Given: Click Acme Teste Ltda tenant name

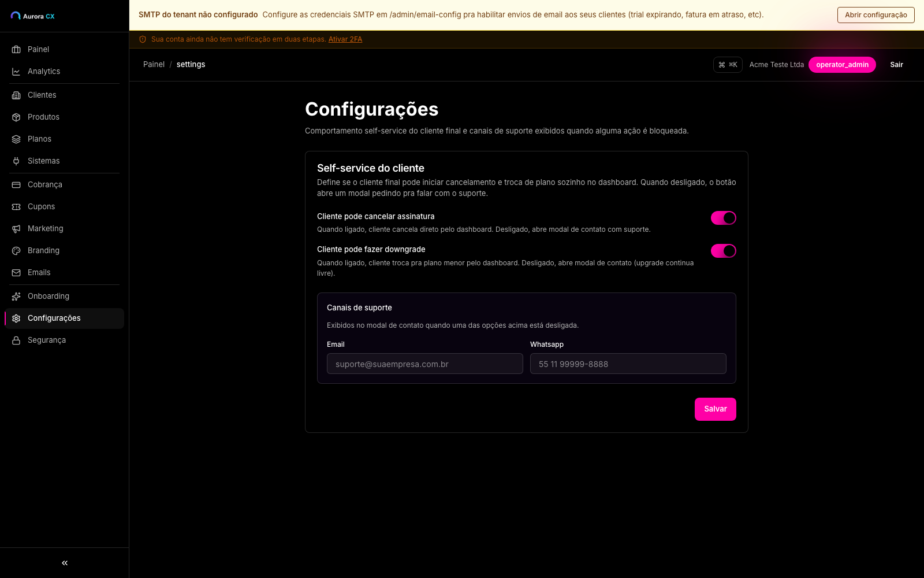Looking at the screenshot, I should [776, 65].
